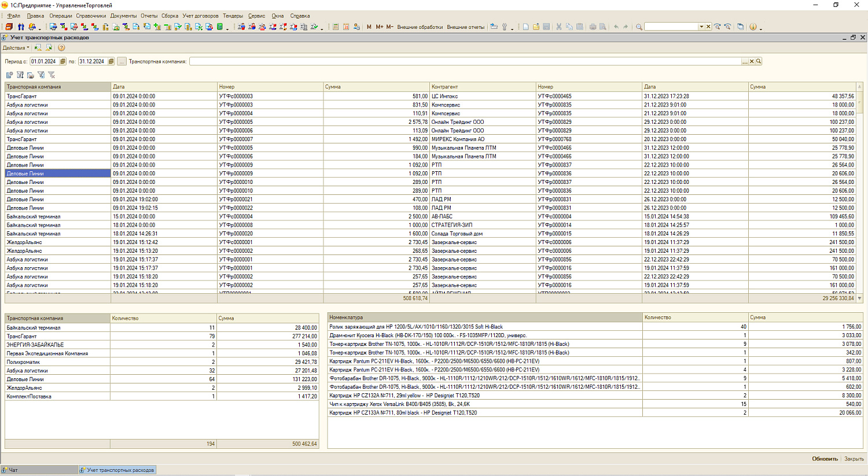This screenshot has width=868, height=476.
Task: Open the calculator icon in the main toolbar
Action: click(x=336, y=27)
